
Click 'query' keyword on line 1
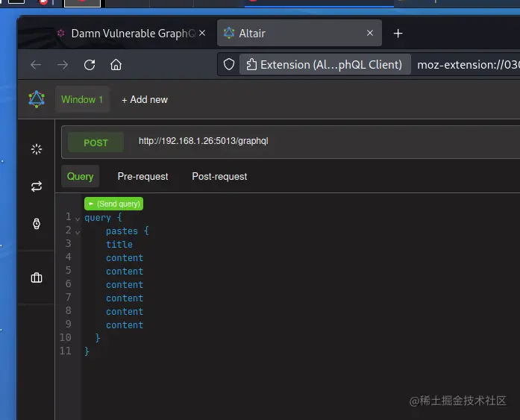[x=98, y=217]
